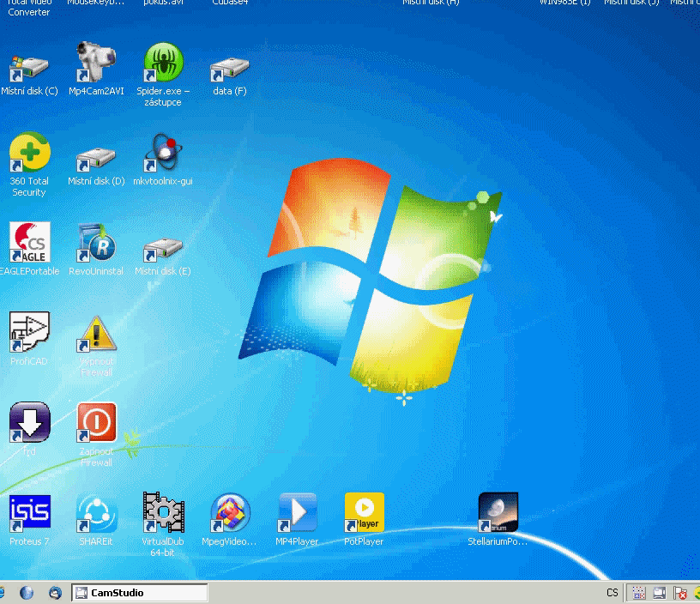Select the mkvtoolnix-gui shortcut
This screenshot has height=604, width=700.
click(163, 153)
